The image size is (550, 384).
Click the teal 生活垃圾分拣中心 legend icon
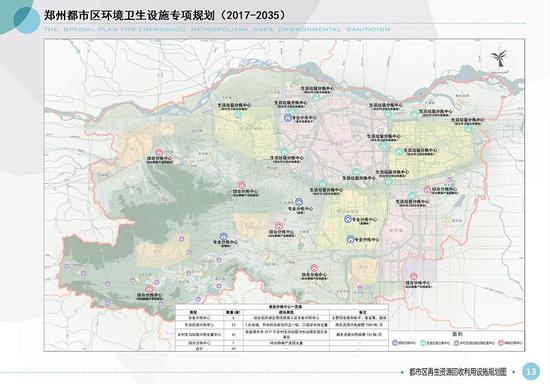[423, 343]
